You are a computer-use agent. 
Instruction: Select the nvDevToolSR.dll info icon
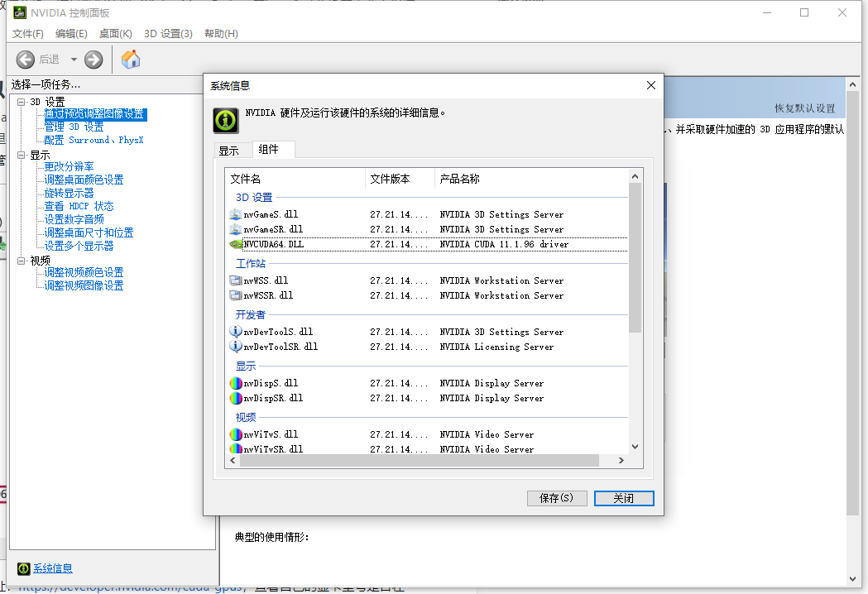[235, 347]
